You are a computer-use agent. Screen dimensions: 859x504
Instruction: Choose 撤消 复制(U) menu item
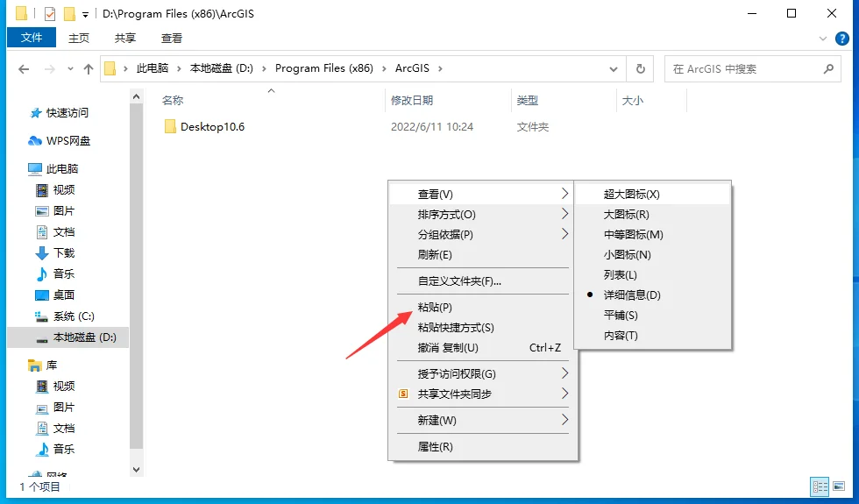(481, 348)
